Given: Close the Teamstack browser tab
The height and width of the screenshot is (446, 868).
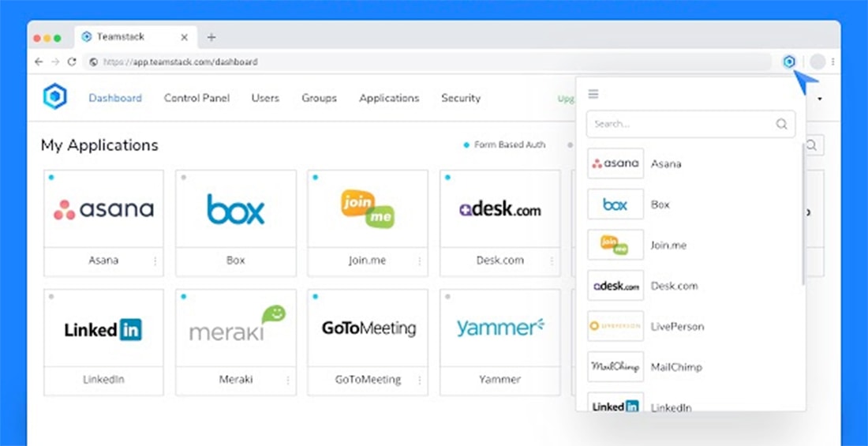Looking at the screenshot, I should pos(185,37).
